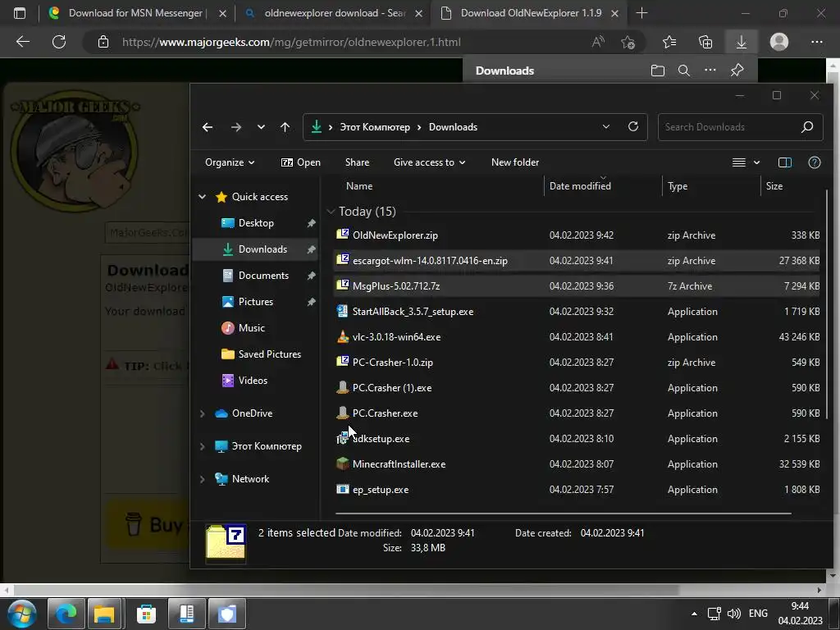The width and height of the screenshot is (840, 630).
Task: Sort files by Name column
Action: 359,186
